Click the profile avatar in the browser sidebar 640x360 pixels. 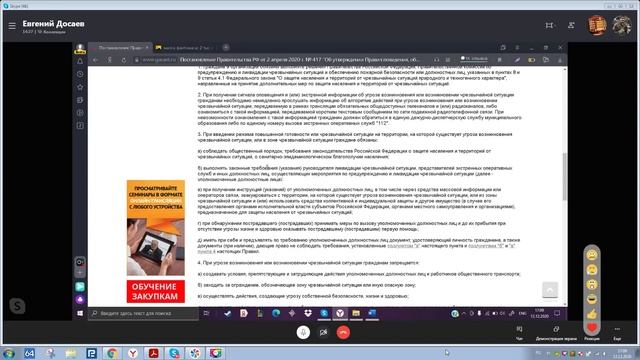pos(80,49)
